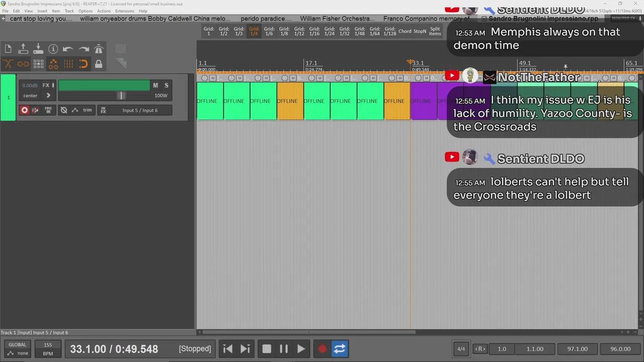Viewport: 644px width, 362px height.
Task: Open the Insert menu
Action: point(42,11)
